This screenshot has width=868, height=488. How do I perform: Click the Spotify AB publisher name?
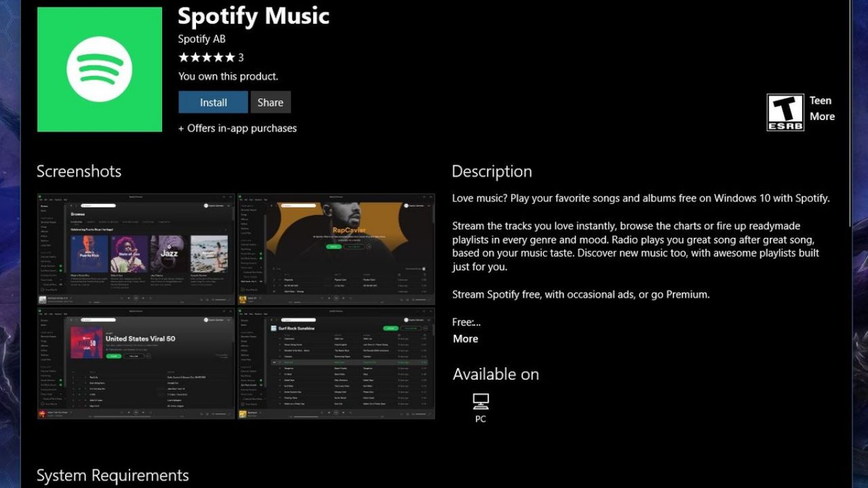[201, 39]
